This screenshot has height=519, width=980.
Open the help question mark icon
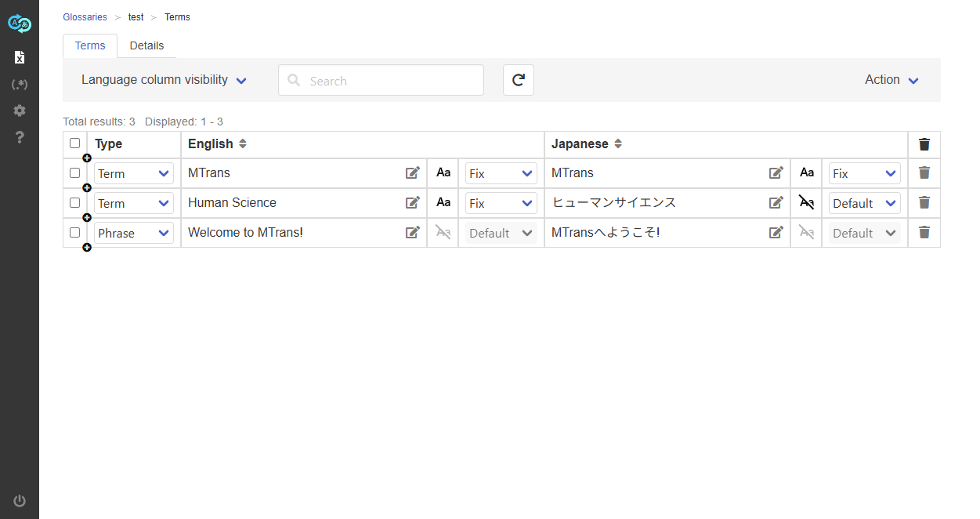tap(20, 138)
